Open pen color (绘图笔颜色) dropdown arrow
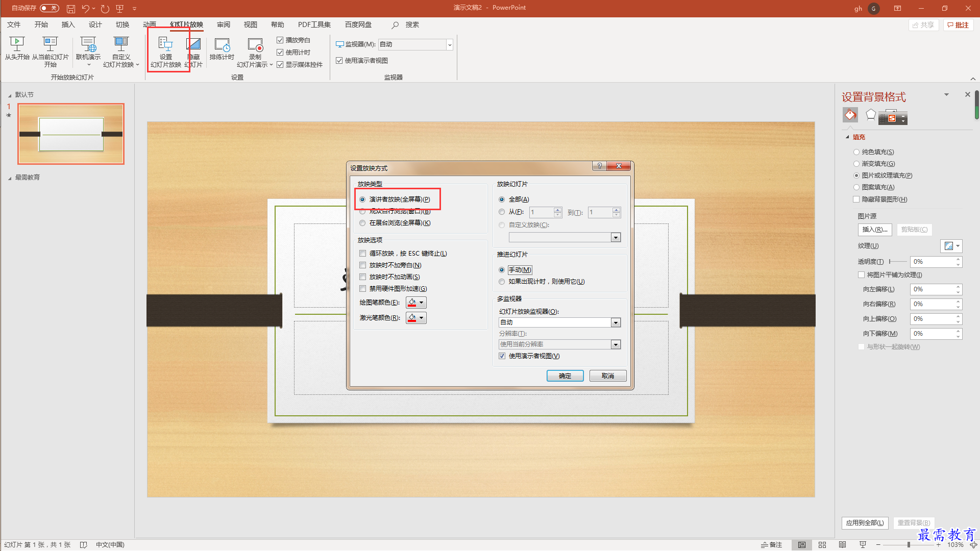 422,303
